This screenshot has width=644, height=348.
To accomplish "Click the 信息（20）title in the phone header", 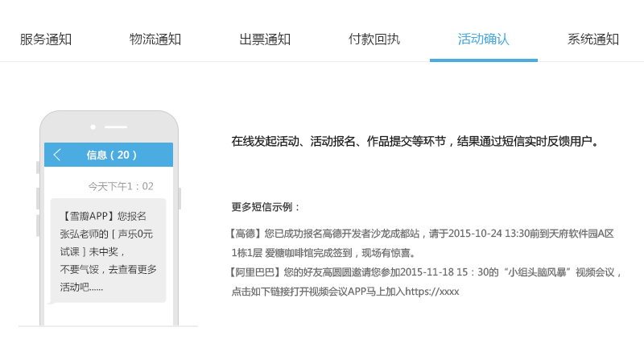I will pos(112,155).
